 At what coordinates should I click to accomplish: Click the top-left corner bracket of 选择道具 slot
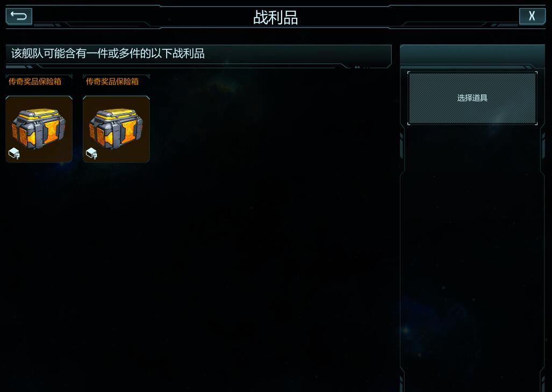click(x=409, y=73)
